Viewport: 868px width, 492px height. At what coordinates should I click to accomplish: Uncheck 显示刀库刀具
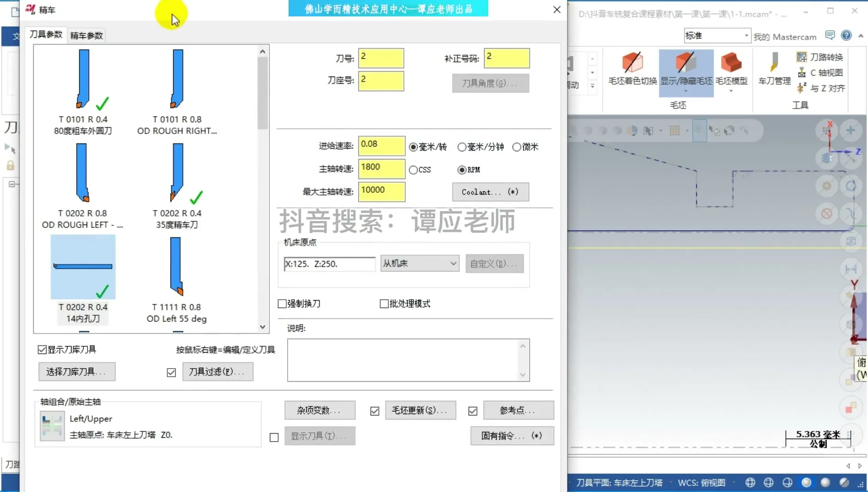42,349
